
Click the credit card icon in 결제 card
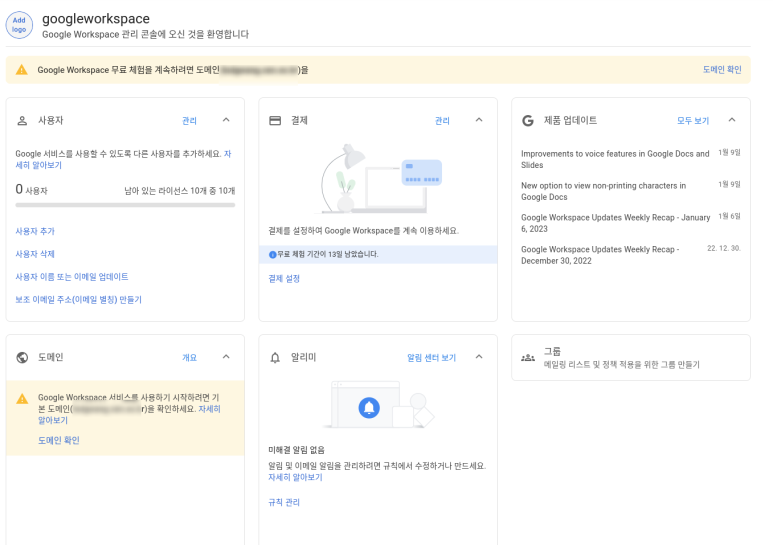pyautogui.click(x=275, y=121)
